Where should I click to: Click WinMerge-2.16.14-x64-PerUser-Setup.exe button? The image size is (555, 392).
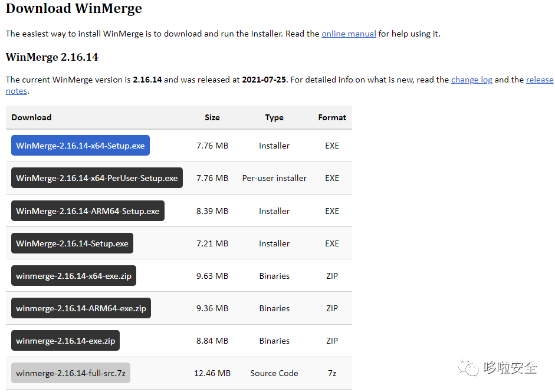point(97,178)
